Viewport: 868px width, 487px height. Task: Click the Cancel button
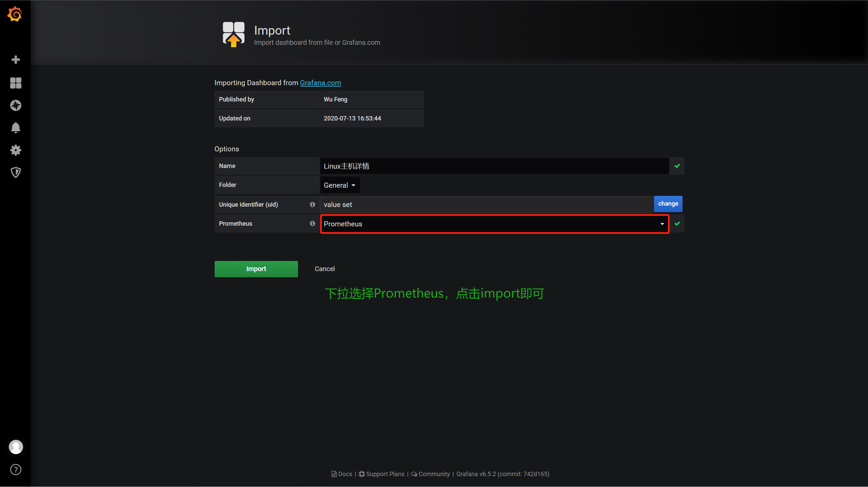point(324,269)
